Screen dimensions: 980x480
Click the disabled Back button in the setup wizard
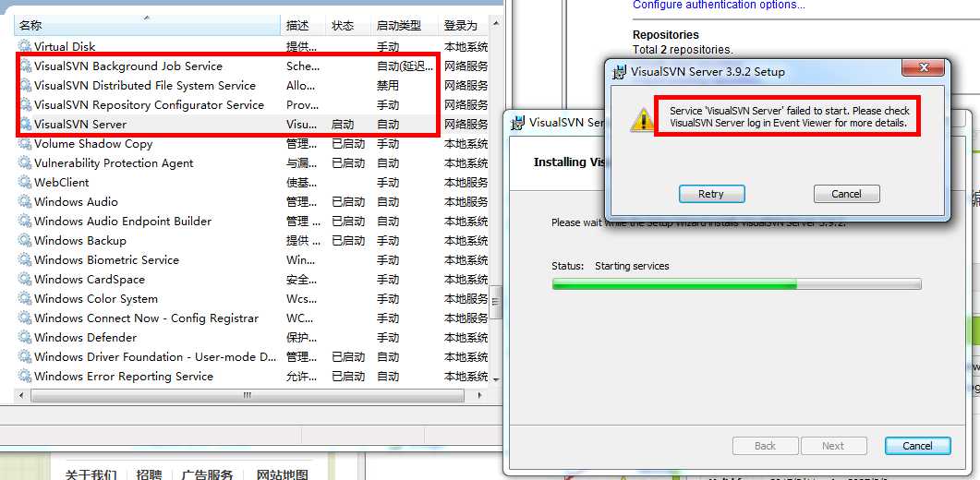[x=765, y=446]
